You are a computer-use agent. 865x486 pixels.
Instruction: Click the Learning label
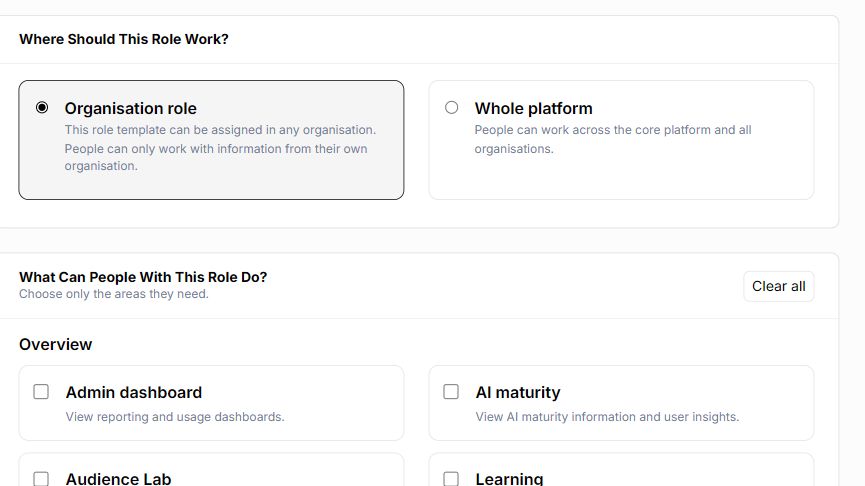[509, 478]
